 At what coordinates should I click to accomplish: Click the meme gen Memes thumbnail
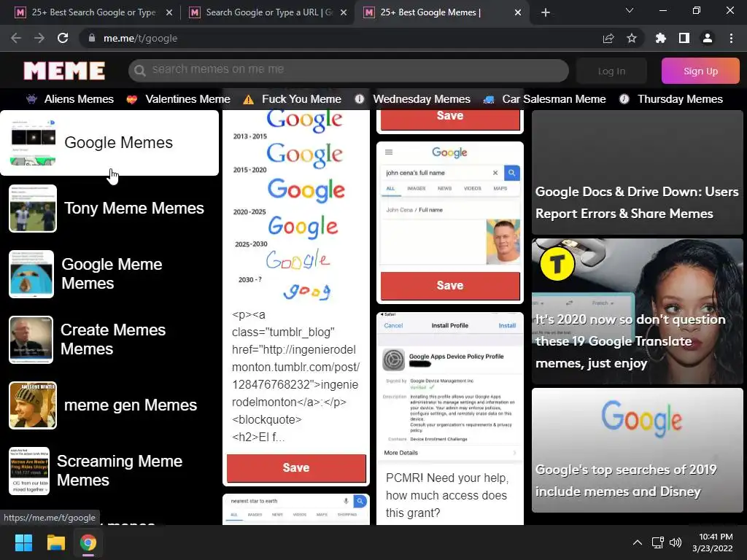32,405
